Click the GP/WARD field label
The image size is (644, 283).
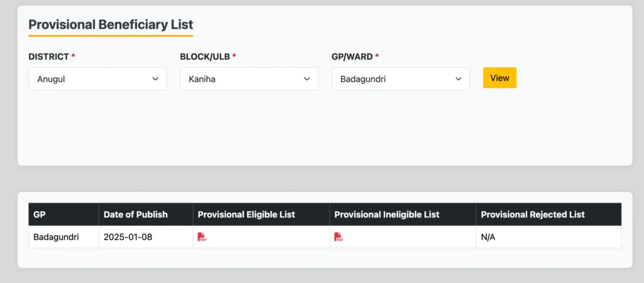point(352,57)
